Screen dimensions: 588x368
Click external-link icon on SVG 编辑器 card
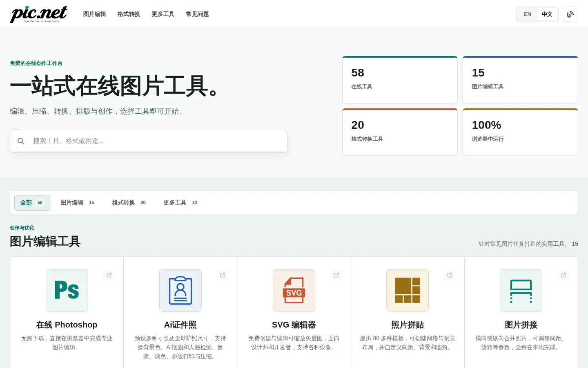(x=336, y=275)
